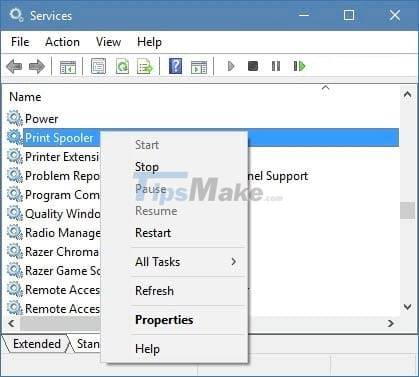Maximize the Services window
Screen dimensions: 419x377
(349, 15)
